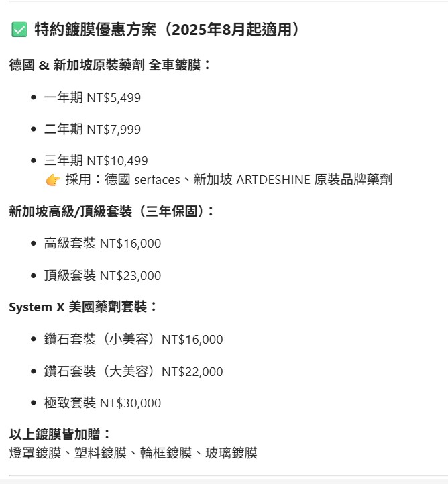The width and height of the screenshot is (448, 484).
Task: Click the ARTDESHINE brand name
Action: (273, 180)
